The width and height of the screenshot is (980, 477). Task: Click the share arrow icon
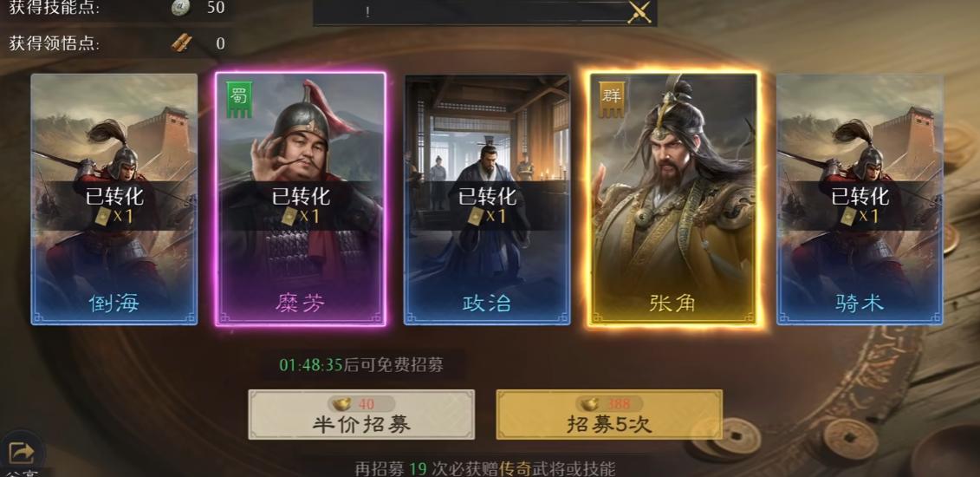22,451
